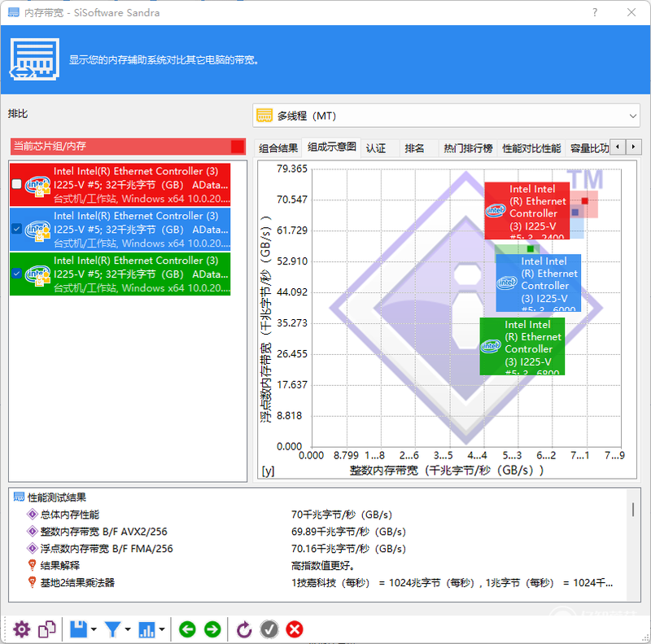Click the 69.89千兆字节/秒 value
651x644 pixels.
(x=349, y=532)
